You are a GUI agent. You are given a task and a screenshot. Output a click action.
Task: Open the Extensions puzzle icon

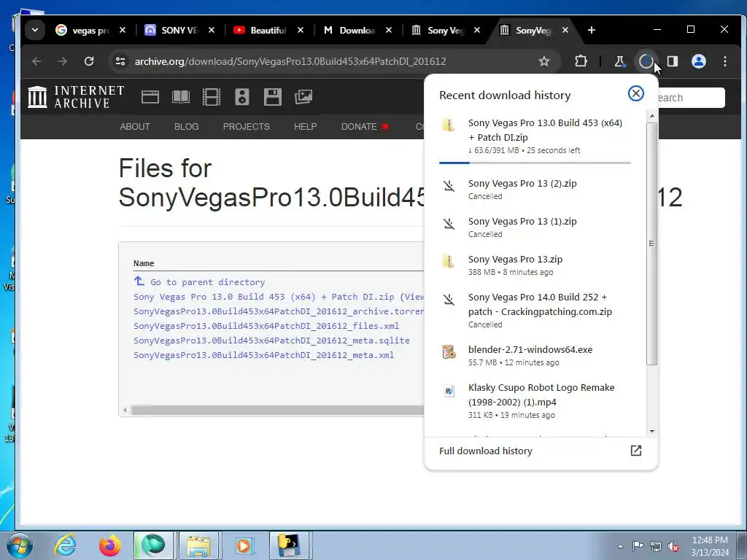[x=581, y=61]
